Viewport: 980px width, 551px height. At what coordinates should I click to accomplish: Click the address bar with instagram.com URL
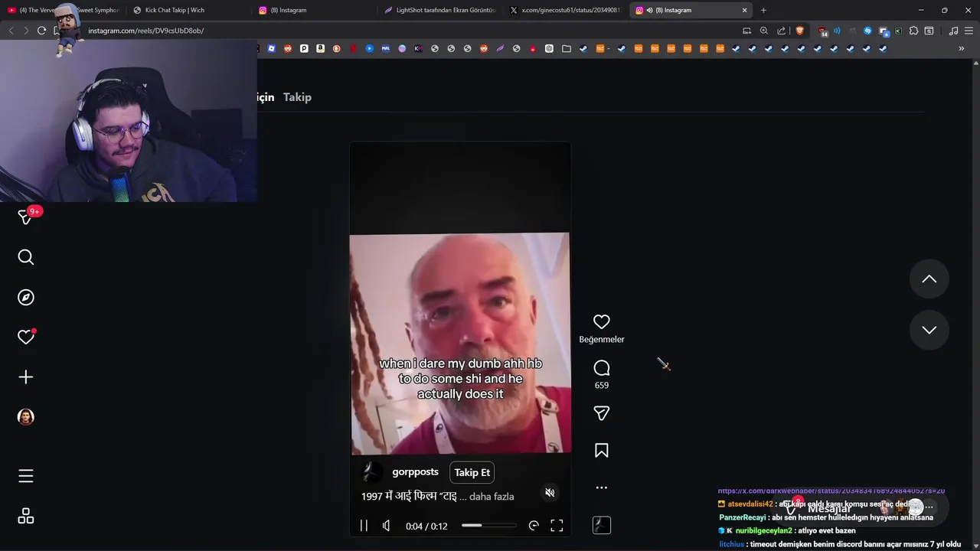[x=406, y=31]
